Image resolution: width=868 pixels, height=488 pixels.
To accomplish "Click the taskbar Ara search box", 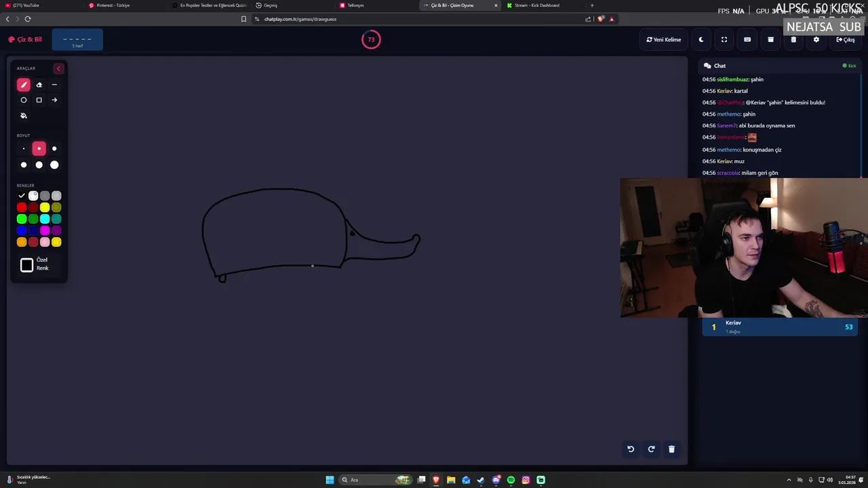I will point(376,480).
